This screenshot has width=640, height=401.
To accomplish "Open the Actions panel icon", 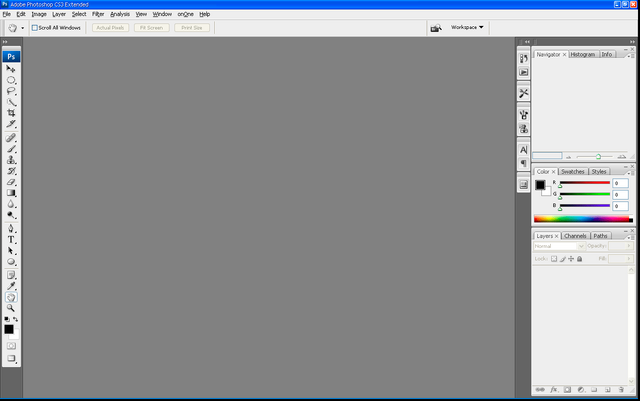I will [x=523, y=72].
